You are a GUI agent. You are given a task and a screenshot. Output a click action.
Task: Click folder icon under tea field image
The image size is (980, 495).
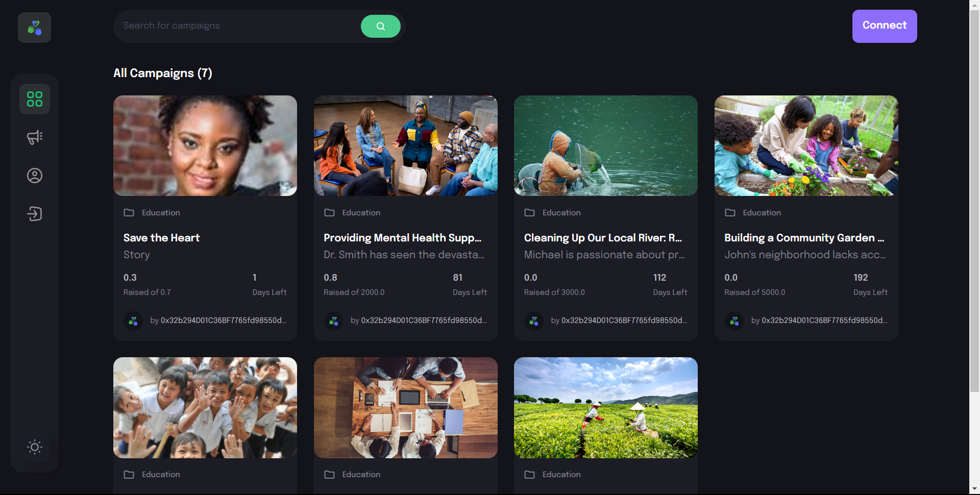point(529,475)
